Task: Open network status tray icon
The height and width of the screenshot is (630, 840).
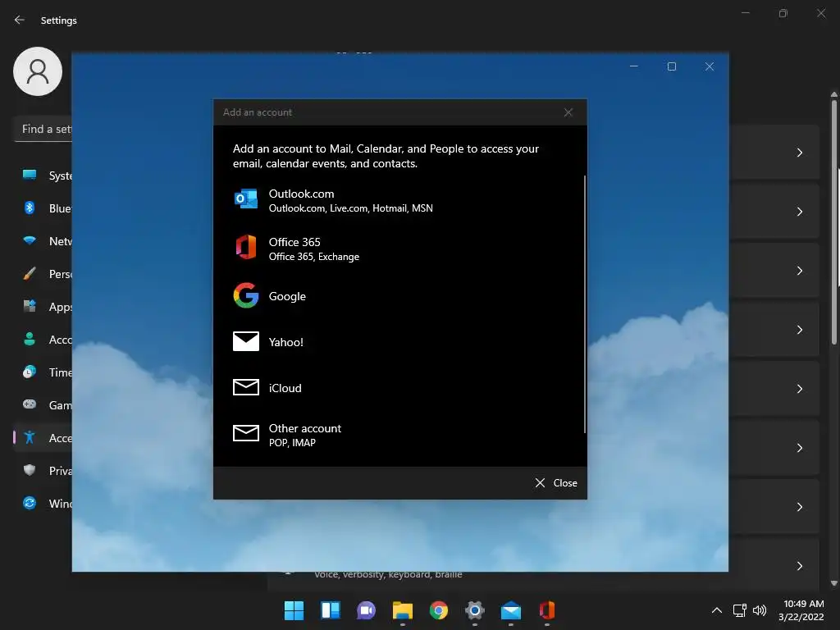Action: pyautogui.click(x=739, y=610)
